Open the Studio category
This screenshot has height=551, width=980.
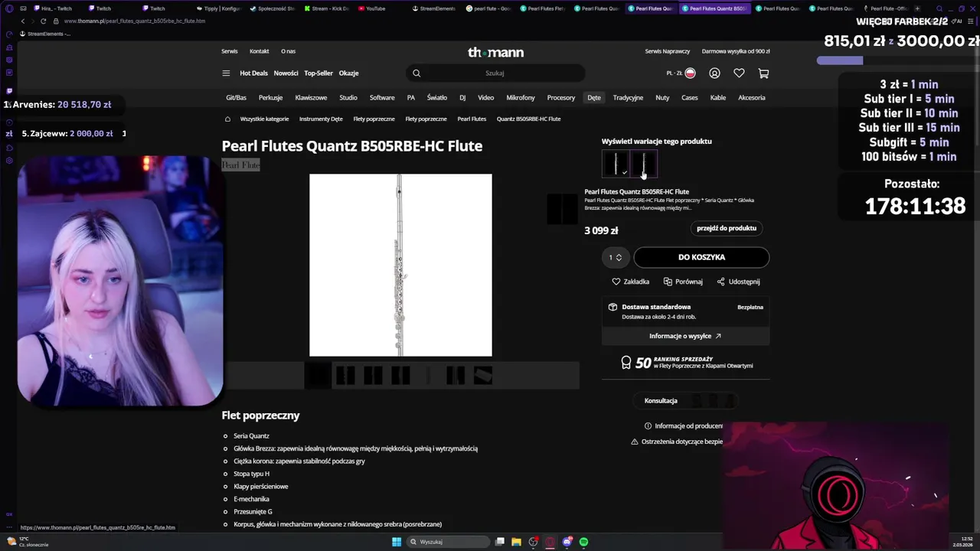tap(348, 98)
